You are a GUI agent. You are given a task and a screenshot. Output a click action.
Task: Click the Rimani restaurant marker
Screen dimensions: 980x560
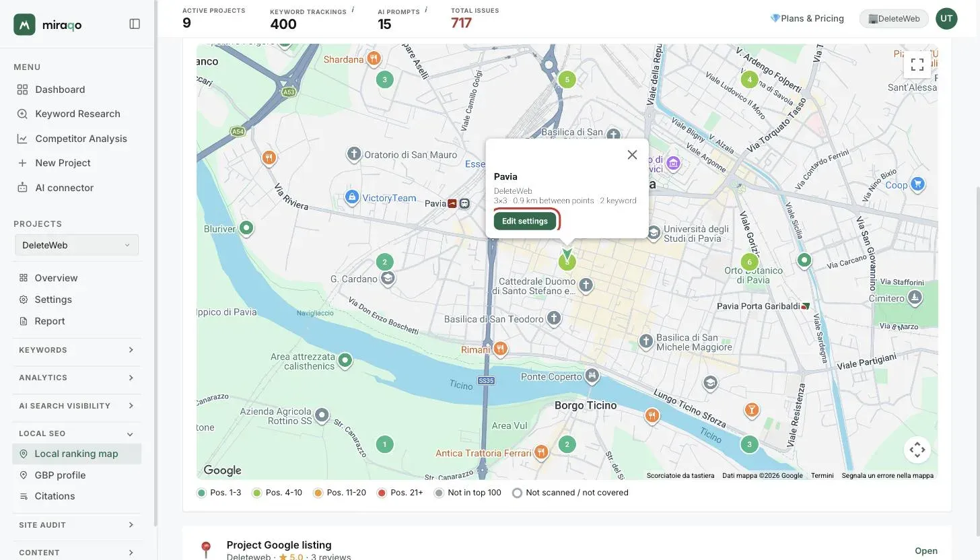tap(500, 349)
